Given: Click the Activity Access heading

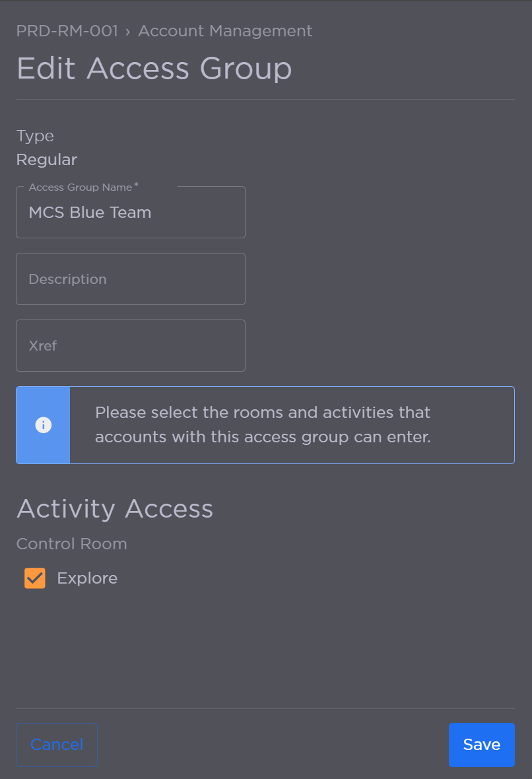Looking at the screenshot, I should (115, 508).
